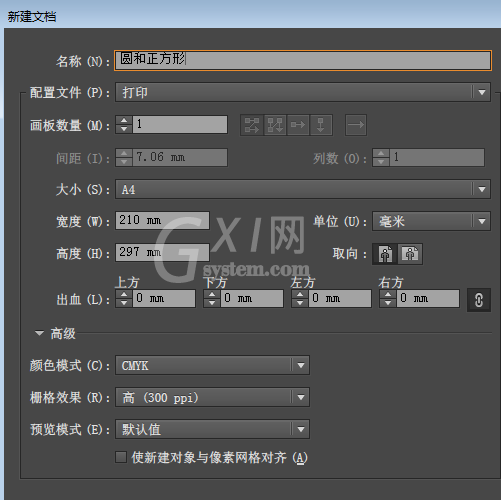Enable align new objects to pixel grid checkbox
501x500 pixels.
(x=121, y=457)
